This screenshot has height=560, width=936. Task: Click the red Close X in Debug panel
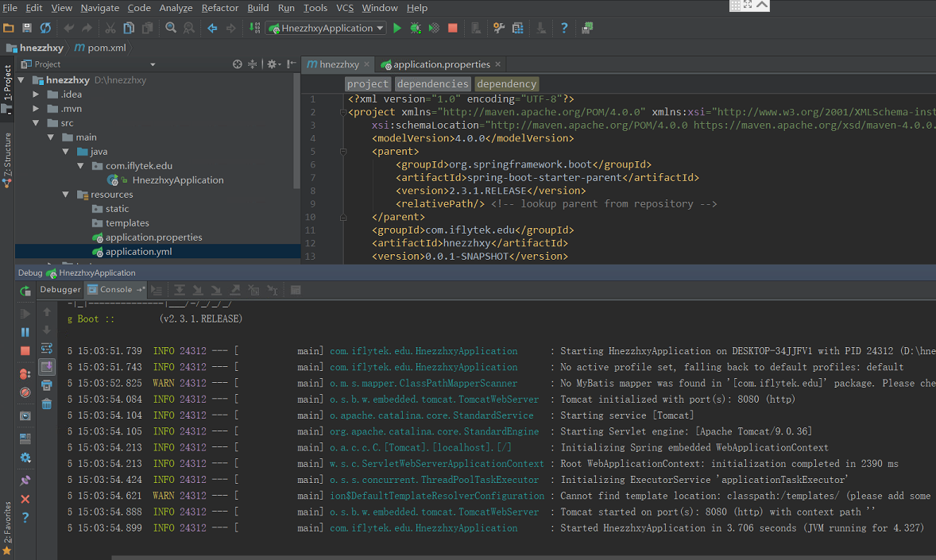[x=25, y=499]
